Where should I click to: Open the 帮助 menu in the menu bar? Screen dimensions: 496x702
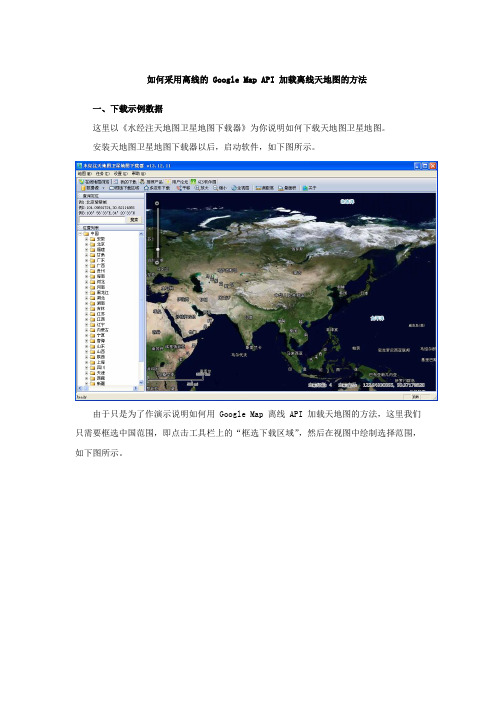138,173
